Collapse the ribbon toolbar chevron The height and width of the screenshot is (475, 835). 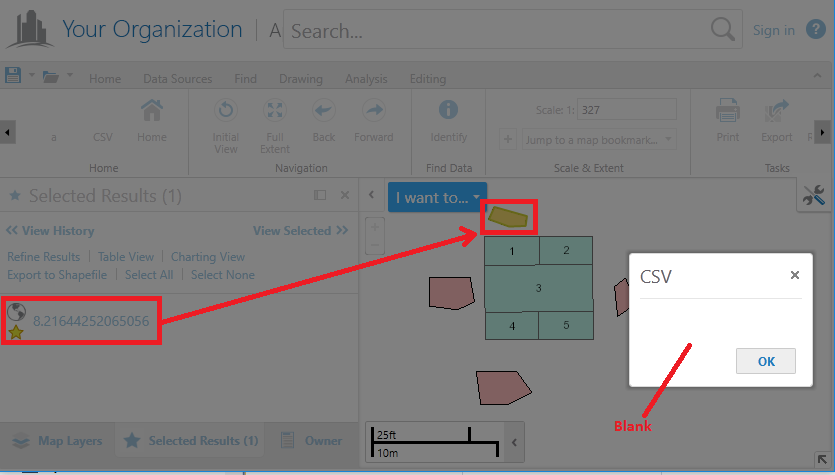click(817, 76)
